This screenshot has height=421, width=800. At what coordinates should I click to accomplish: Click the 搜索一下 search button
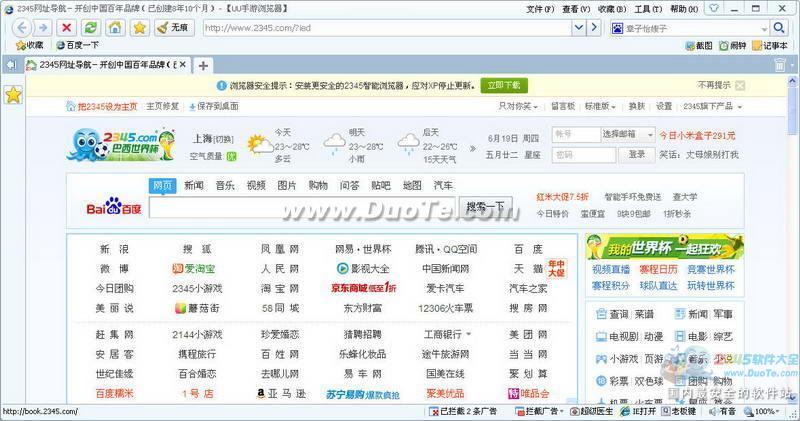[x=485, y=207]
